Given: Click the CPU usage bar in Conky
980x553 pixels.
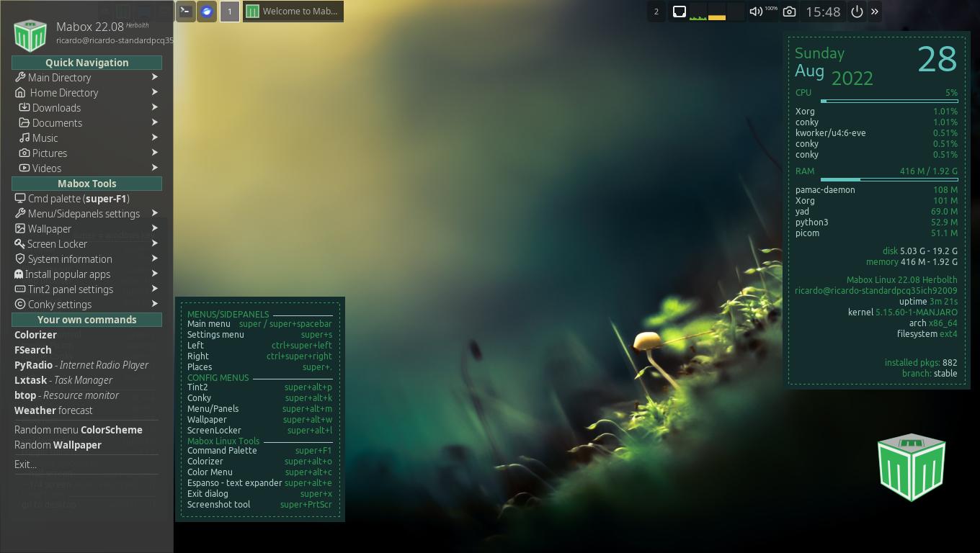Looking at the screenshot, I should (x=889, y=102).
